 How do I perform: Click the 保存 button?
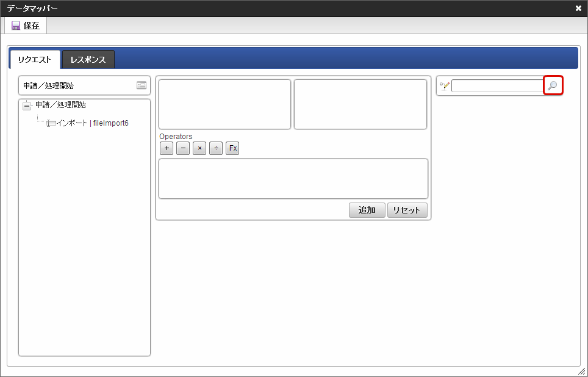coord(26,26)
